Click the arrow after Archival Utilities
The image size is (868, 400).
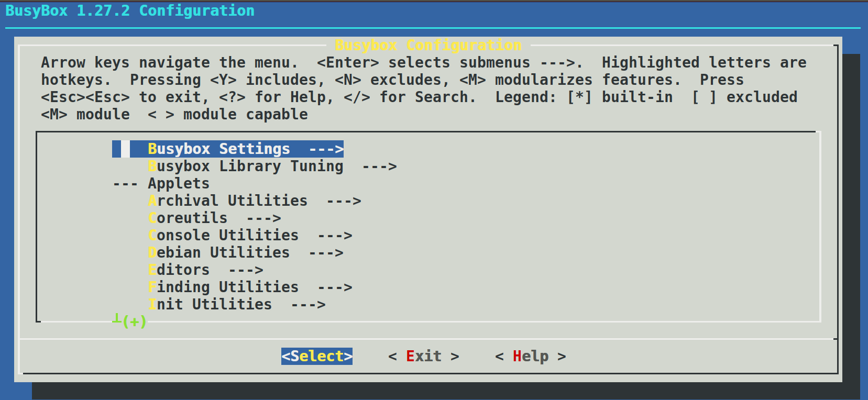point(344,201)
